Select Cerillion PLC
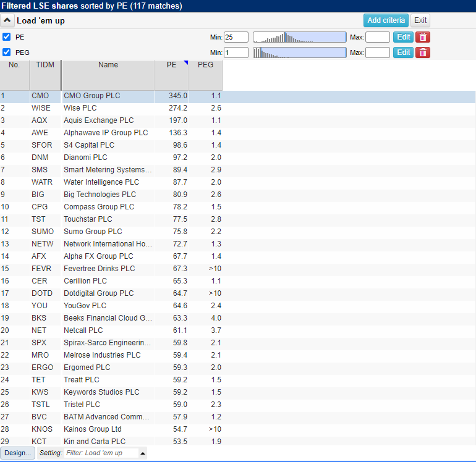Screen dimensions: 476x462 point(85,281)
